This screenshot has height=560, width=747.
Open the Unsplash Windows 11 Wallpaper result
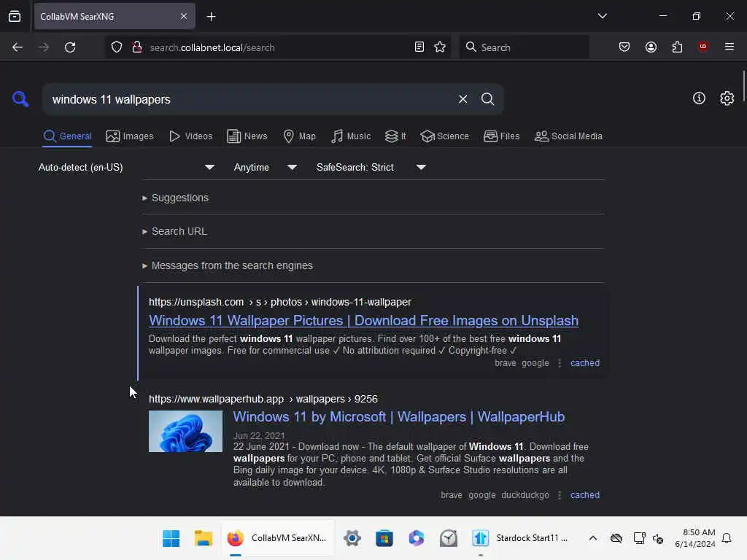click(363, 321)
